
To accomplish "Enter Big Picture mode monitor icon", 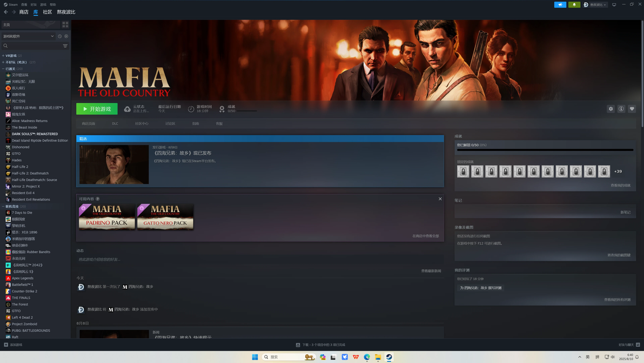I will tap(614, 4).
